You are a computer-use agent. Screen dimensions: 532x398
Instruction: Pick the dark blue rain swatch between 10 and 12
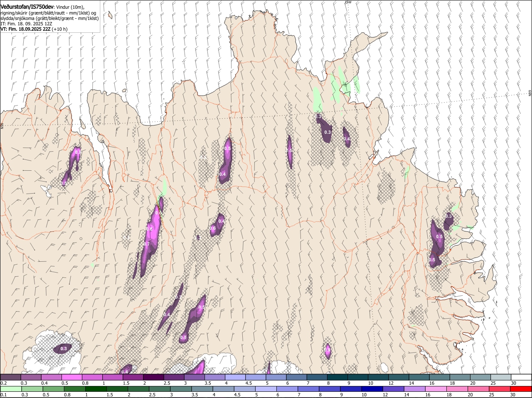(x=372, y=389)
